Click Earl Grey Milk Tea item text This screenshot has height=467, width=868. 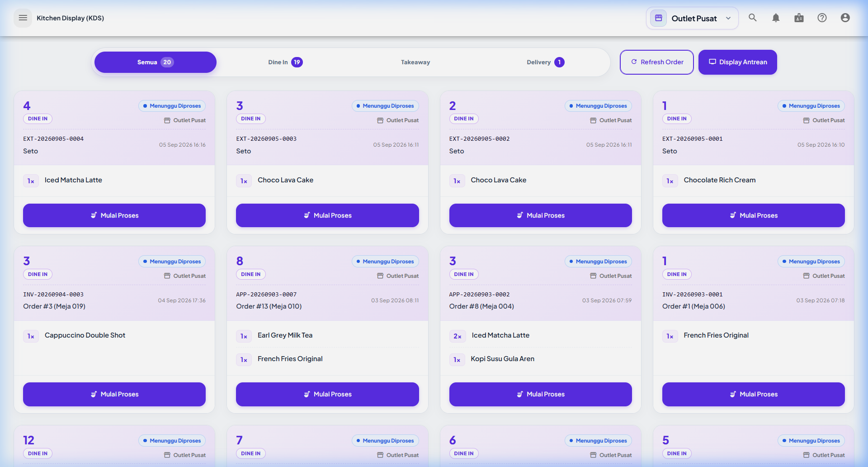click(x=285, y=335)
